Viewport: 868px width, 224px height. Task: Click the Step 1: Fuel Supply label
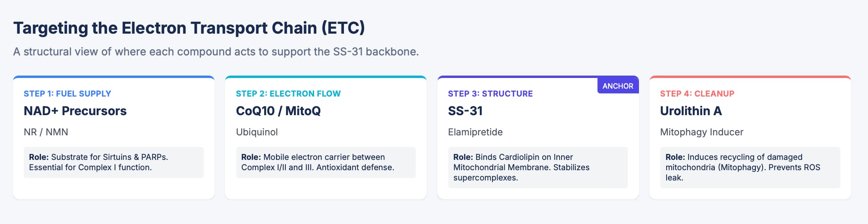coord(67,94)
